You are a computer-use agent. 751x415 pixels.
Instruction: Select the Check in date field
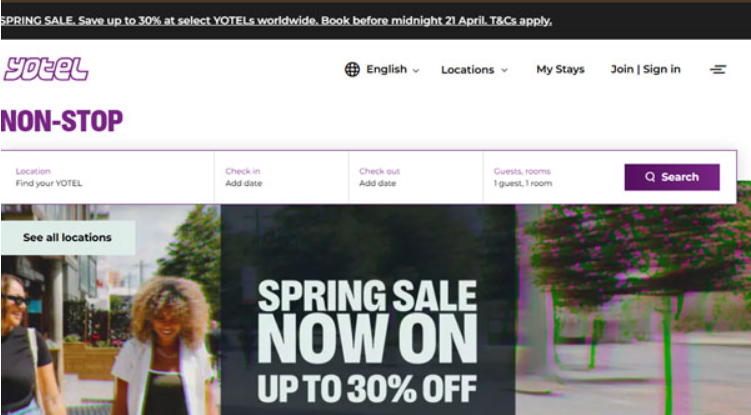click(282, 177)
